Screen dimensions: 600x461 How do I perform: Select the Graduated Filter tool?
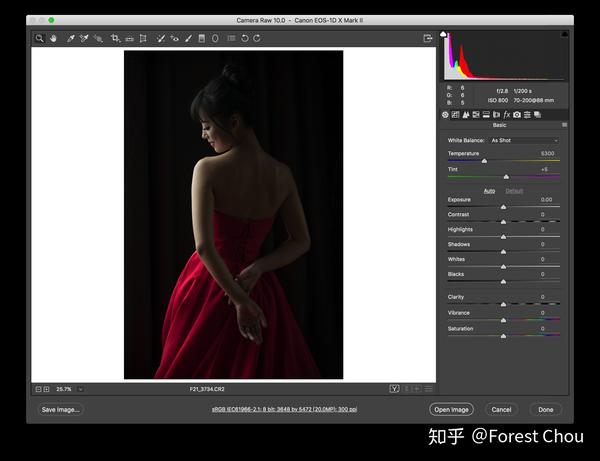point(202,38)
